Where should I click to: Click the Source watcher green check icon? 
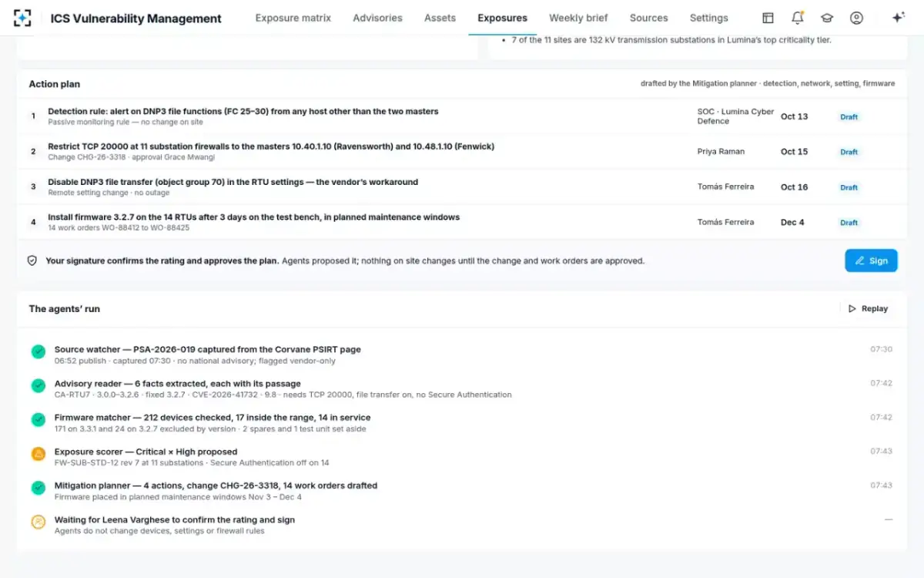coord(38,352)
